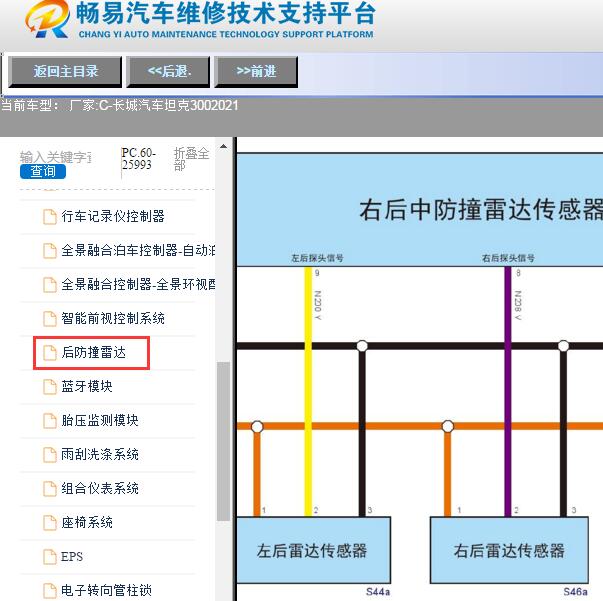Click document icon beside 智能前视控制系统

tap(50, 318)
